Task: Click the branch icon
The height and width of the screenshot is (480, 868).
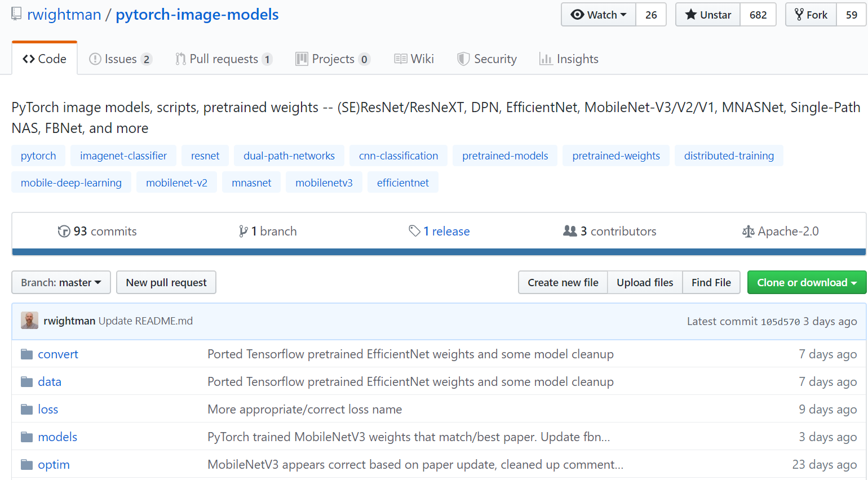Action: pyautogui.click(x=243, y=232)
